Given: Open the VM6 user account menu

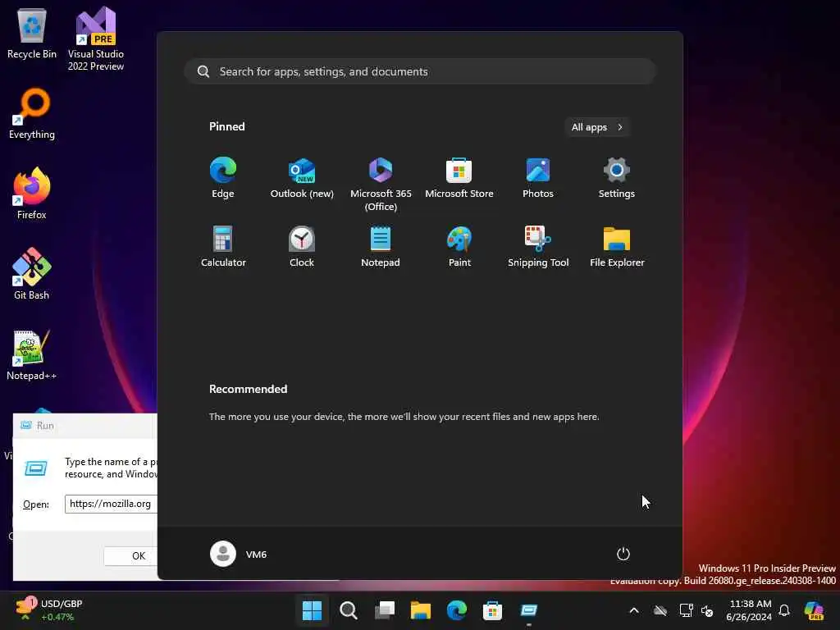Looking at the screenshot, I should (x=239, y=554).
